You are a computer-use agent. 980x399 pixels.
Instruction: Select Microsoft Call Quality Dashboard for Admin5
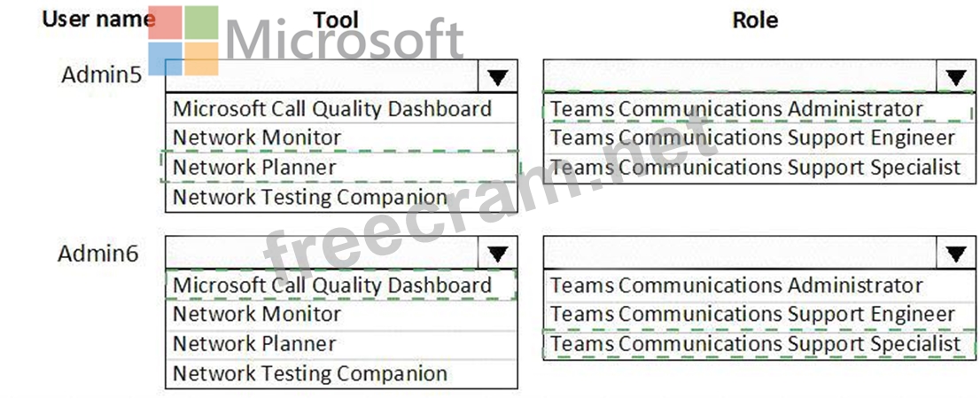(x=332, y=109)
